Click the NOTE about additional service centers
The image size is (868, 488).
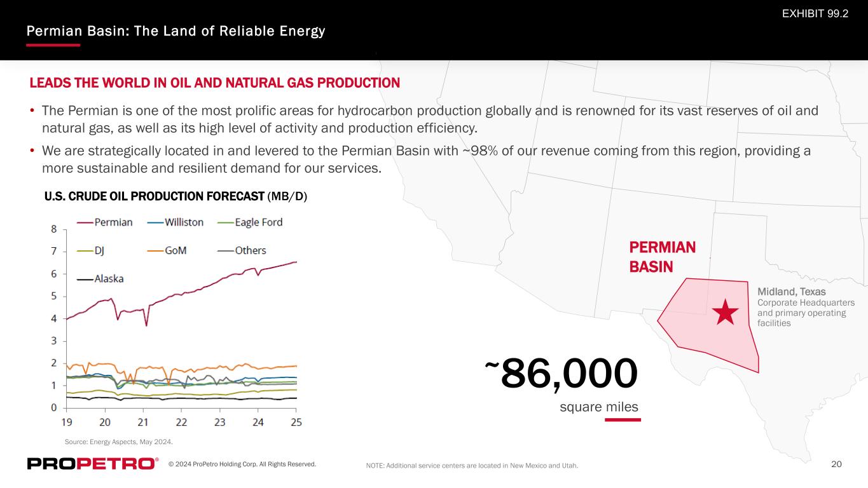[x=472, y=466]
